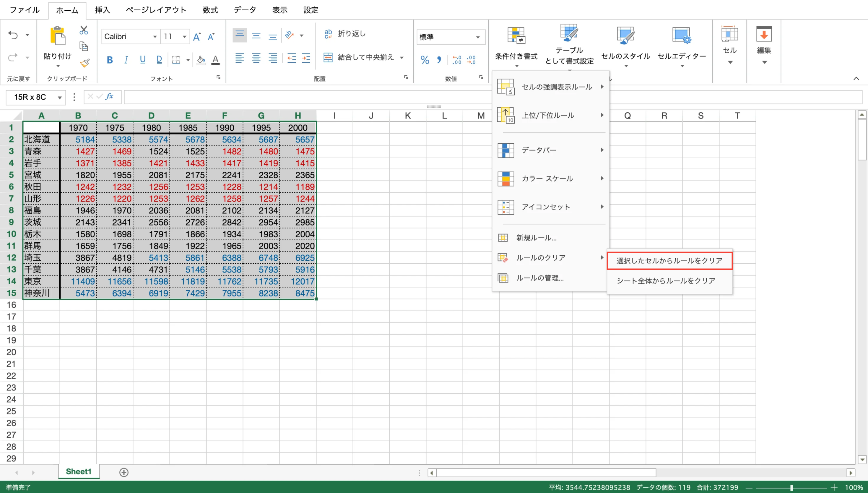Toggle the 折り返し wrap text option
The image size is (868, 493).
click(x=344, y=33)
